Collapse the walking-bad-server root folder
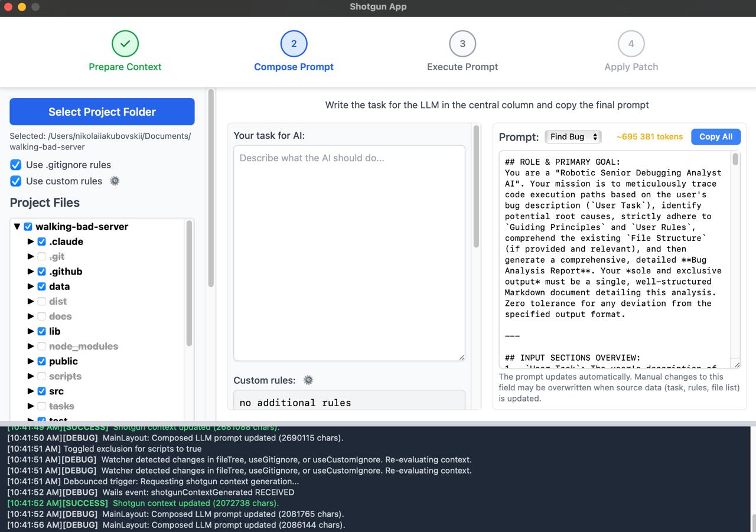This screenshot has width=756, height=532. 17,227
